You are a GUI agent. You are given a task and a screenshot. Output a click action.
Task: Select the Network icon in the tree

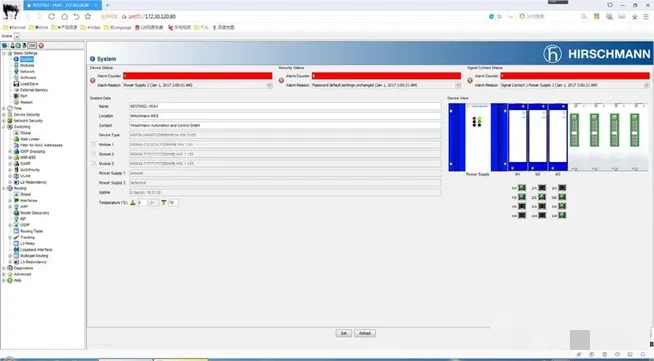click(16, 72)
